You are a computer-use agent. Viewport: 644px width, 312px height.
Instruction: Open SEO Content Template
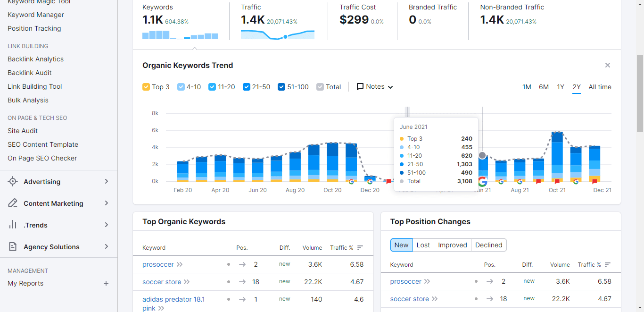tap(43, 144)
